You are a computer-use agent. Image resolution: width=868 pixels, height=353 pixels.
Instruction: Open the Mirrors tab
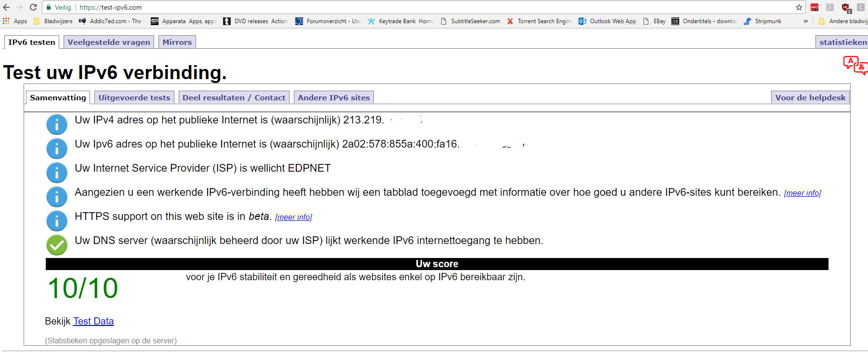[x=177, y=42]
